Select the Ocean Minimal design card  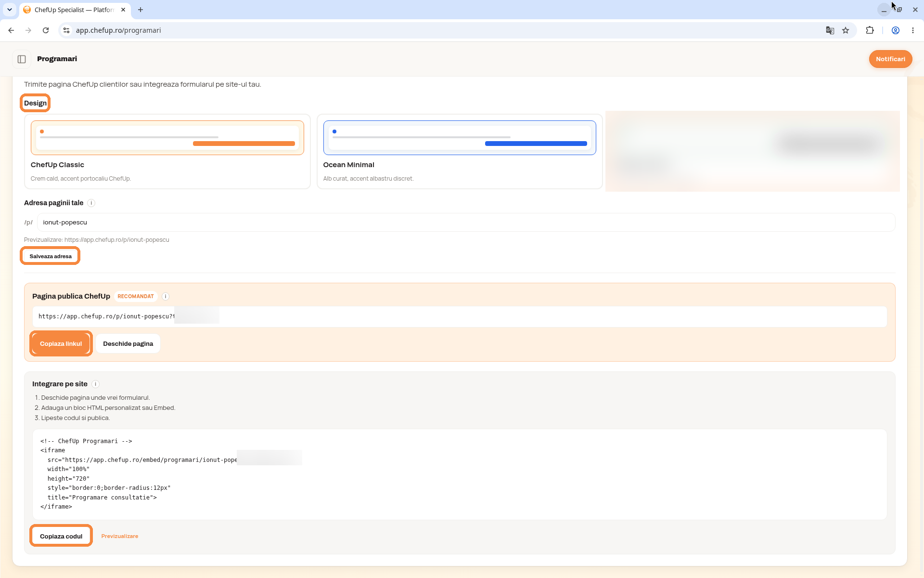tap(460, 152)
